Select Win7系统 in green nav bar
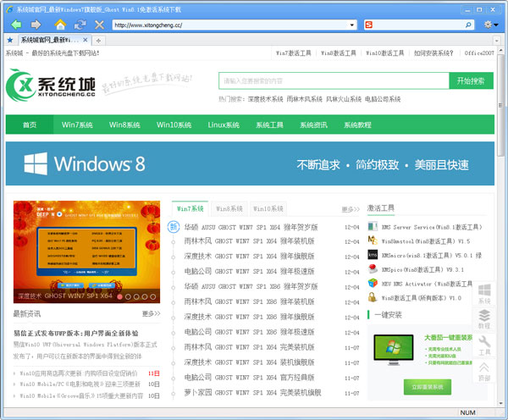Image resolution: width=508 pixels, height=420 pixels. tap(77, 124)
